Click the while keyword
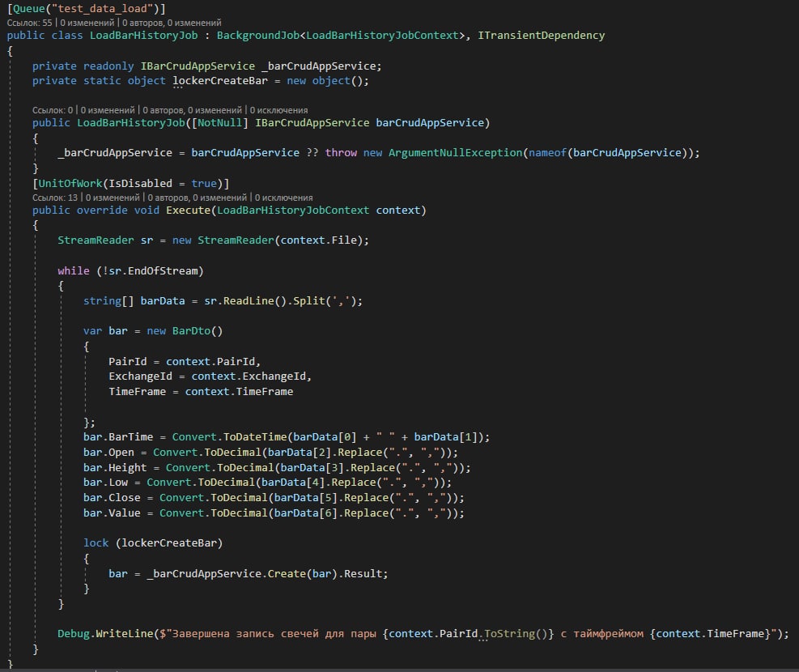The width and height of the screenshot is (799, 672). (74, 270)
